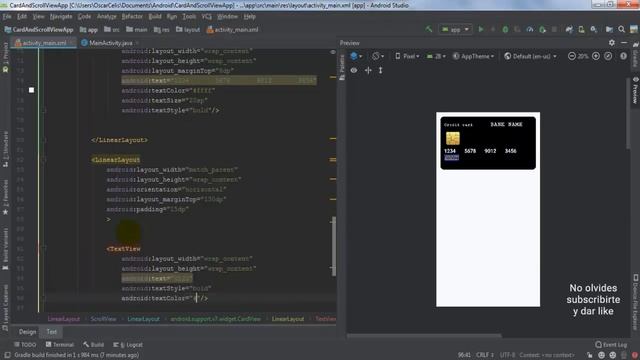This screenshot has height=360, width=640.
Task: Attach debugger to Android process icon
Action: point(542,29)
